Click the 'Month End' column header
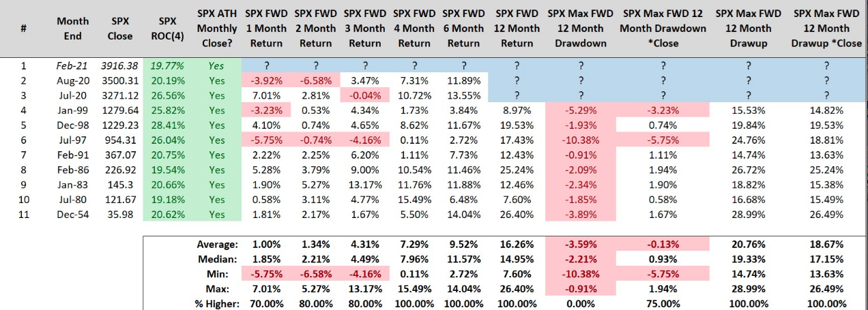This screenshot has height=310, width=868. (72, 29)
